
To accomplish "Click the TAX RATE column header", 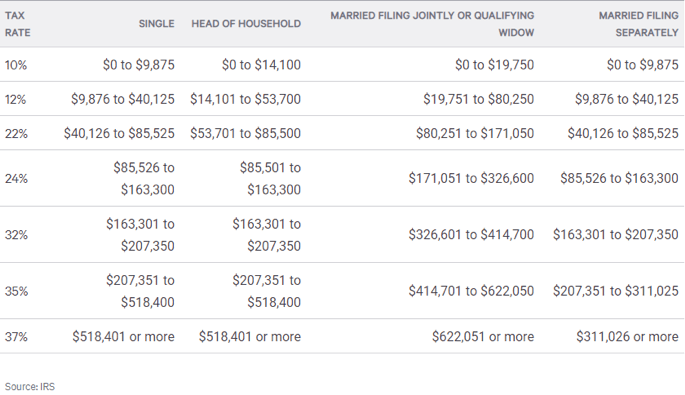I will pyautogui.click(x=17, y=24).
